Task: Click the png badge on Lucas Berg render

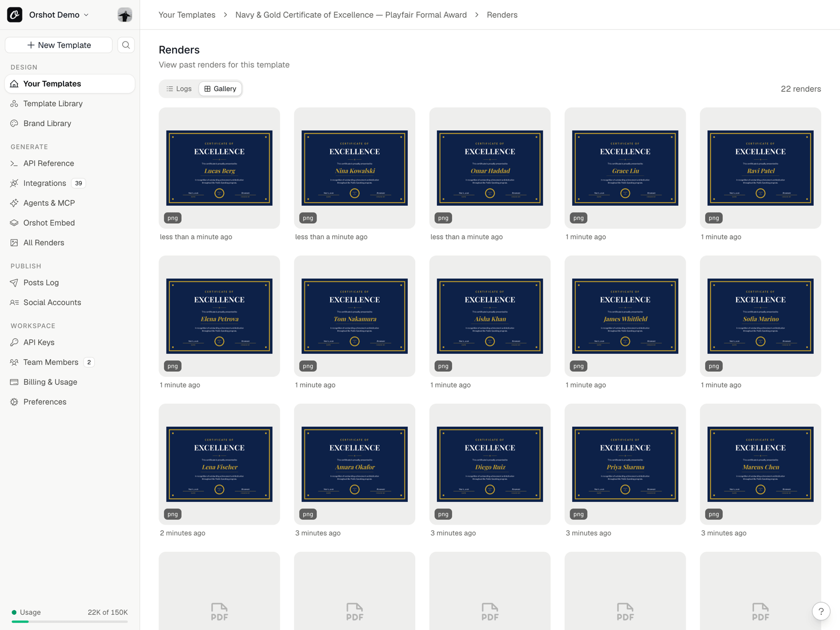Action: click(173, 218)
